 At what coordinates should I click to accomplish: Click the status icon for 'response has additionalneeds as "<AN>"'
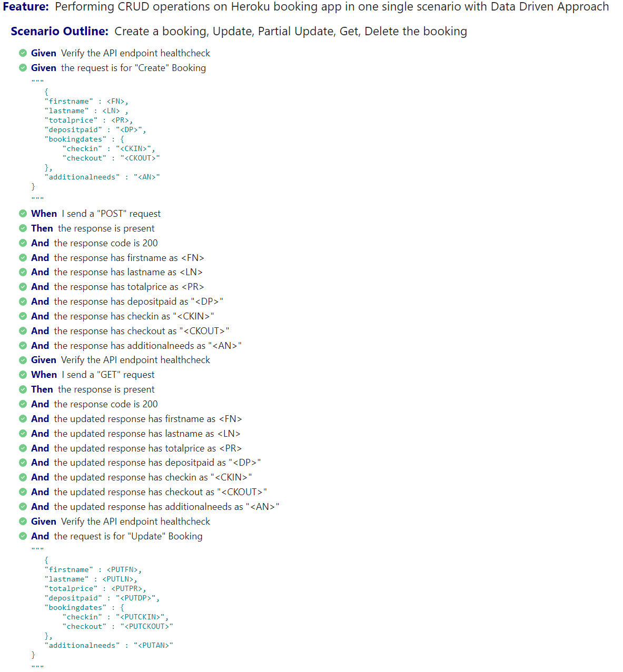23,346
